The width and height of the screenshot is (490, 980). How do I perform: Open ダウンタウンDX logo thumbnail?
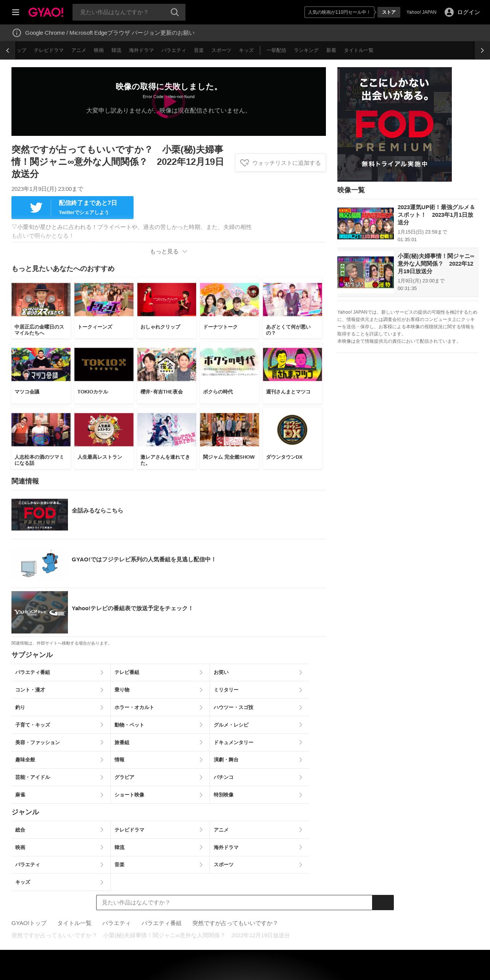292,430
